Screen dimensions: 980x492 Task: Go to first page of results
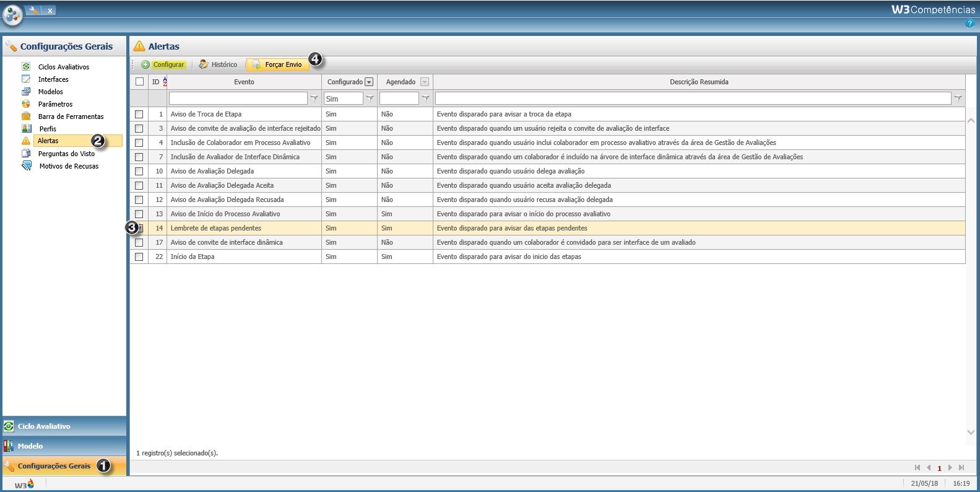917,468
